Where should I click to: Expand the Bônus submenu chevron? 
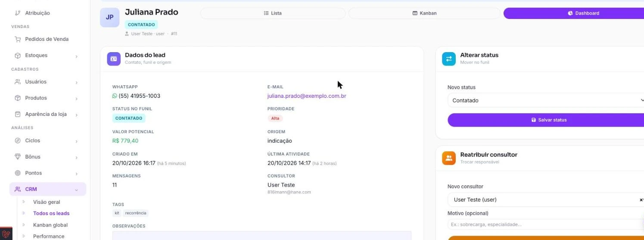pos(76,157)
